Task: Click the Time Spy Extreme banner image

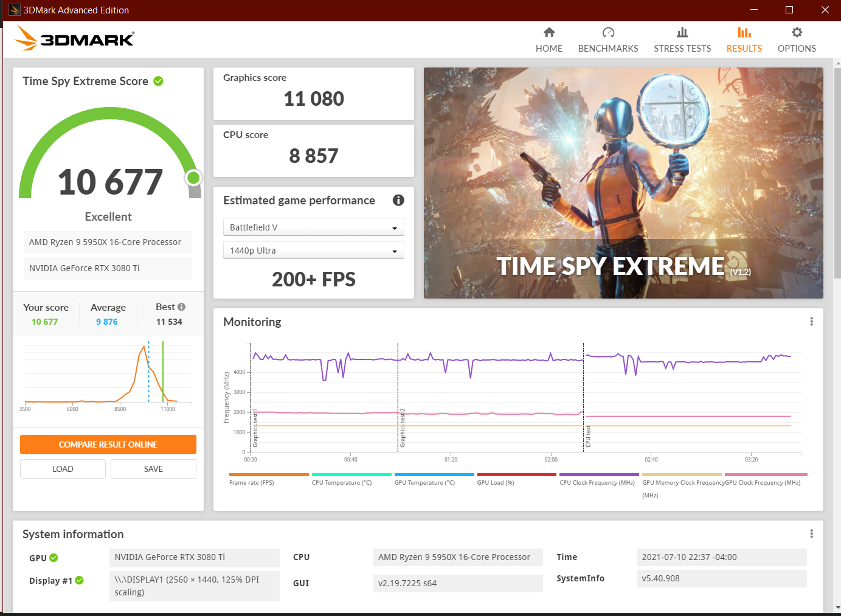Action: 623,182
